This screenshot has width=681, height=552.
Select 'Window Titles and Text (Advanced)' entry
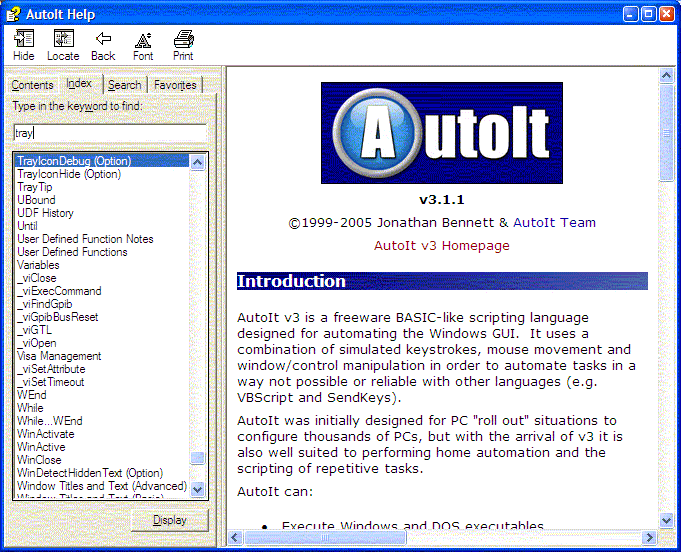[x=102, y=486]
